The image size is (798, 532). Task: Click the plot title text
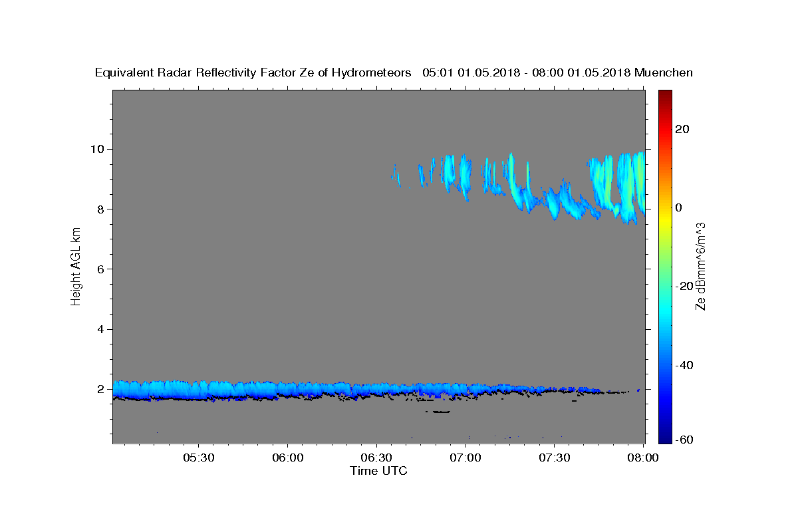coord(394,72)
